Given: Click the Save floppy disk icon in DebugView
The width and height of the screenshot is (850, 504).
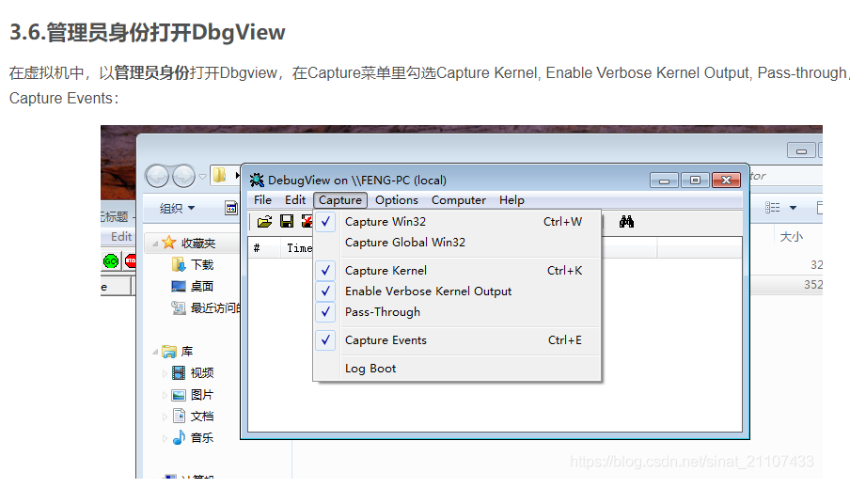Looking at the screenshot, I should (287, 221).
